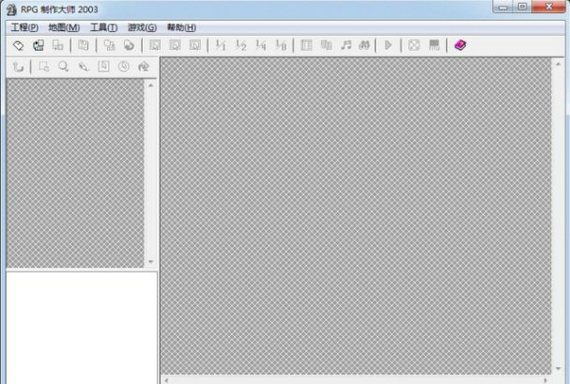
Task: Set map zoom to 1/1 scale
Action: click(x=221, y=45)
